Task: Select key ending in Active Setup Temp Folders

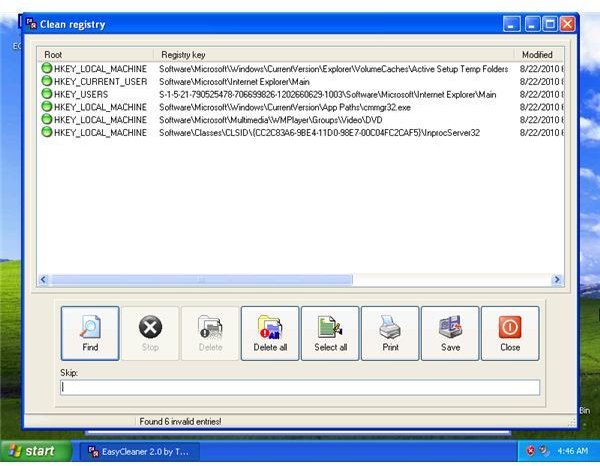Action: [334, 69]
